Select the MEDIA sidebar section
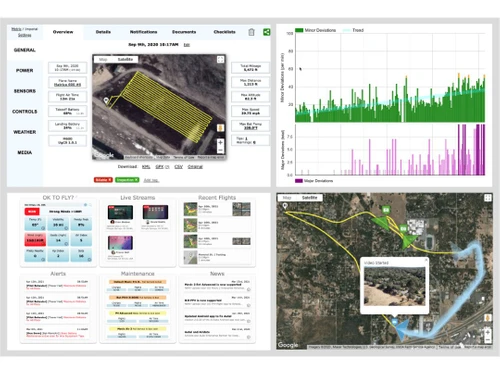 (x=25, y=153)
